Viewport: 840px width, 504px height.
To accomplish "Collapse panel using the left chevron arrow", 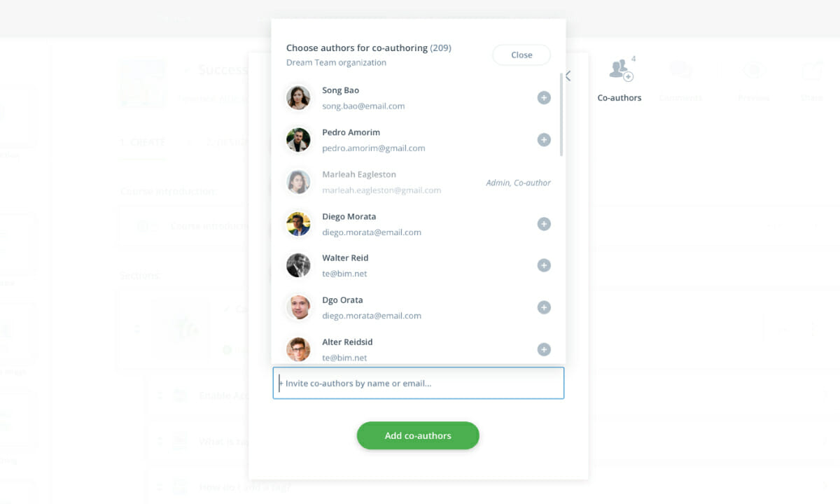I will pos(568,76).
